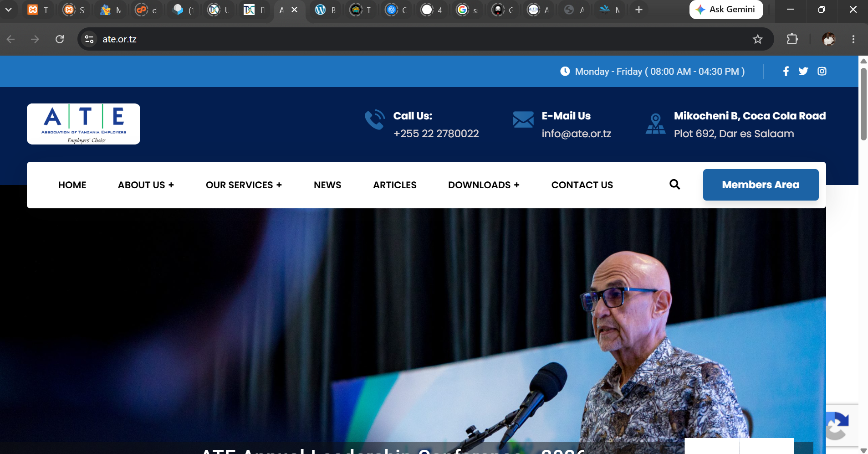Click the clock icon beside opening hours

pyautogui.click(x=565, y=71)
